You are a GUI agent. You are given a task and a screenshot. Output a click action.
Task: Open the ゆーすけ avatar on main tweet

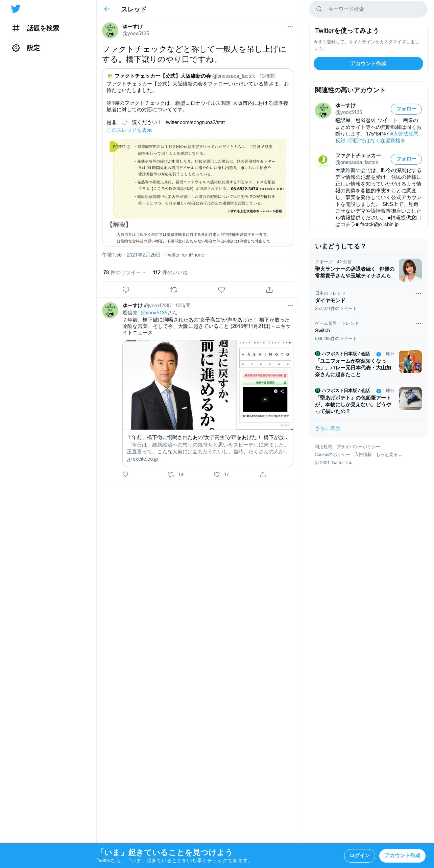point(110,30)
